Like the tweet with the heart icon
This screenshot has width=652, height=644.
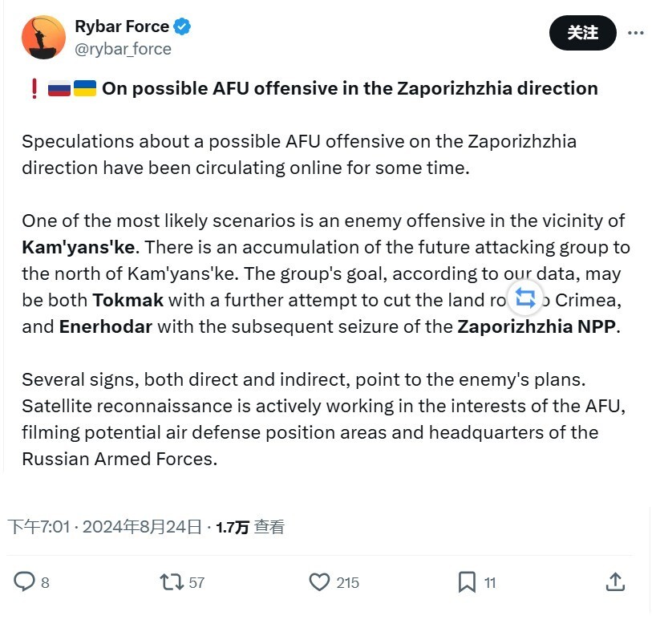(x=319, y=581)
